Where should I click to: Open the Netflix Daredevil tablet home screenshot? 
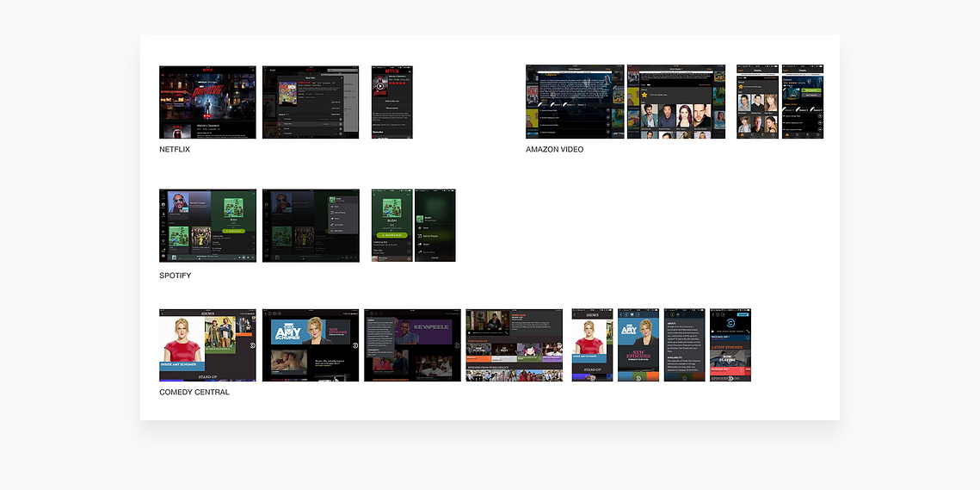207,102
